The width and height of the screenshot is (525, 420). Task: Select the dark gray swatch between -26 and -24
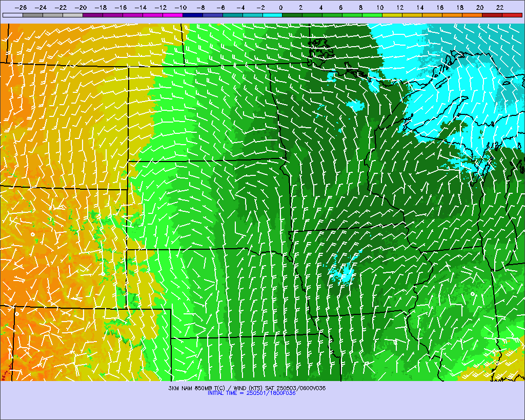point(32,15)
